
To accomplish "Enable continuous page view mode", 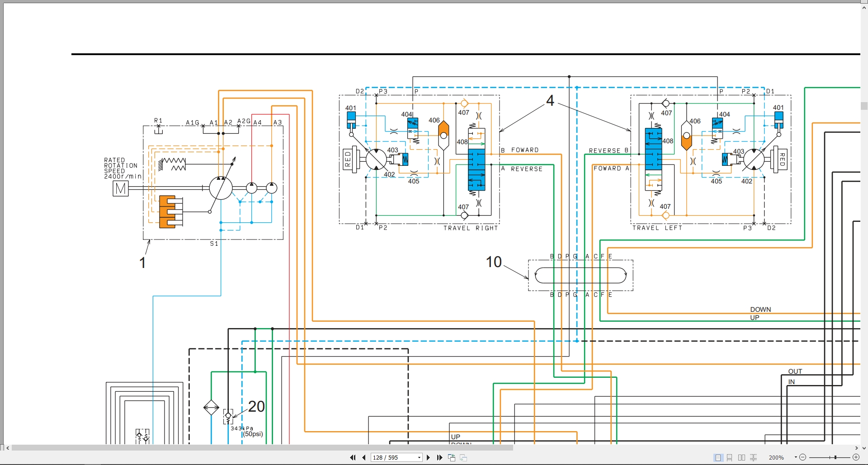I will click(x=730, y=458).
